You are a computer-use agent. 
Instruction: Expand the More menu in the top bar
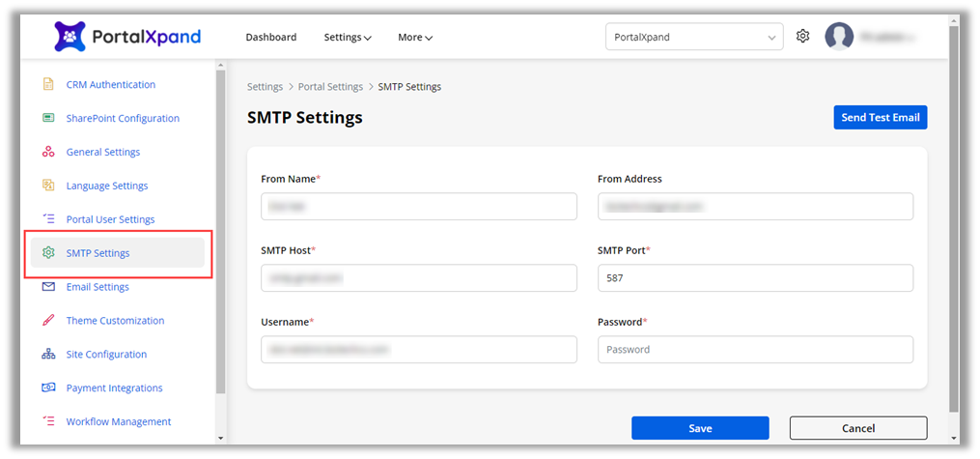[x=414, y=38]
